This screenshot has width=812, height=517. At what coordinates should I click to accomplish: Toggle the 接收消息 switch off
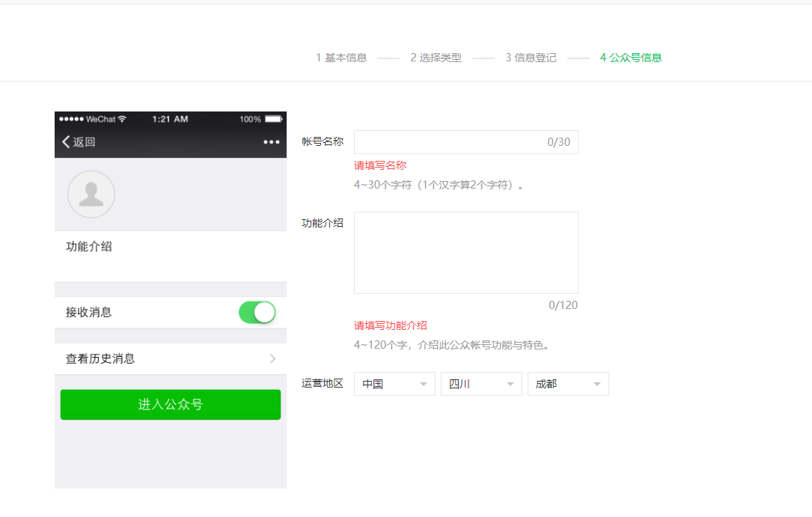pyautogui.click(x=257, y=312)
